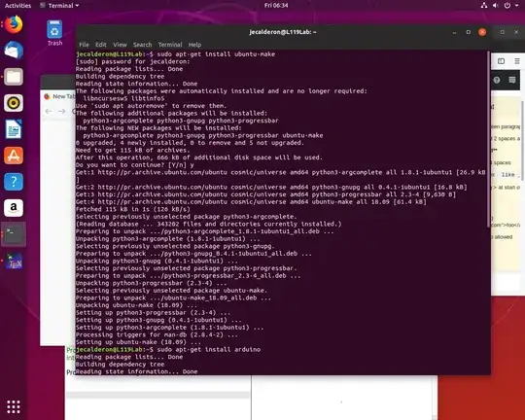Click the Activities button
The height and width of the screenshot is (420, 525).
pyautogui.click(x=17, y=6)
